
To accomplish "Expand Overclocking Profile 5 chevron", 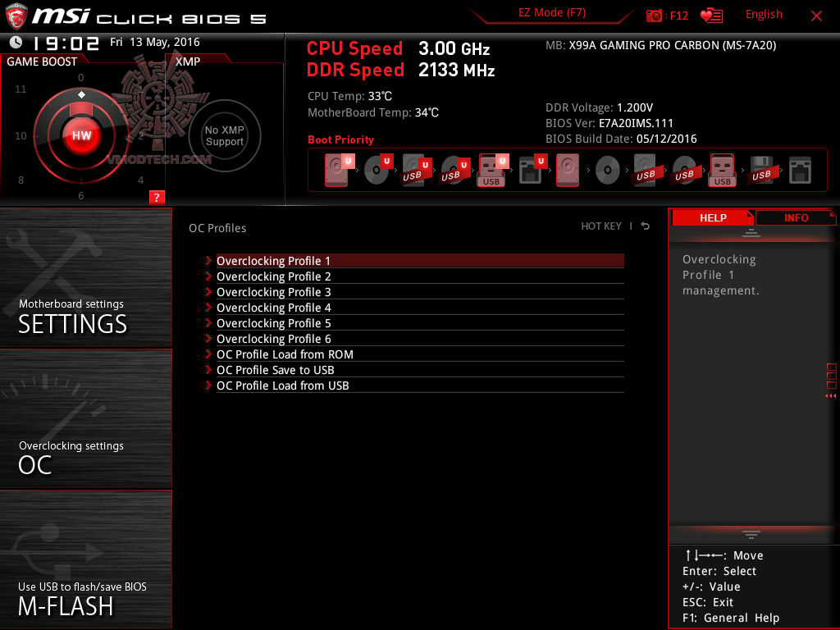I will pos(209,323).
